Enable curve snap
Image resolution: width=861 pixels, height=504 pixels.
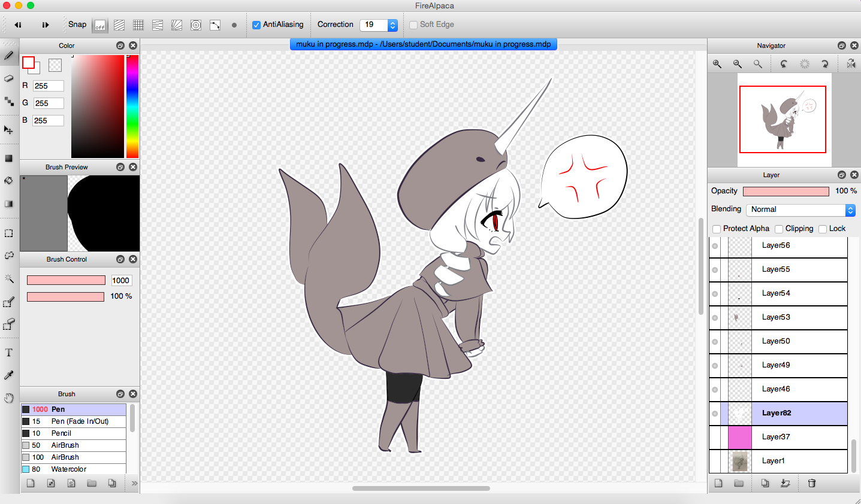coord(215,25)
